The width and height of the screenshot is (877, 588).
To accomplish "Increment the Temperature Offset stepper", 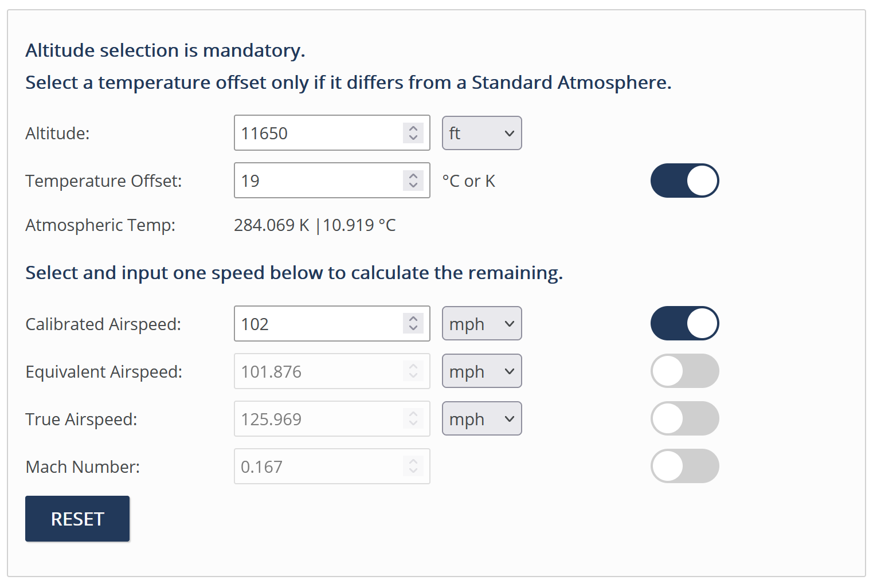I will click(x=413, y=176).
